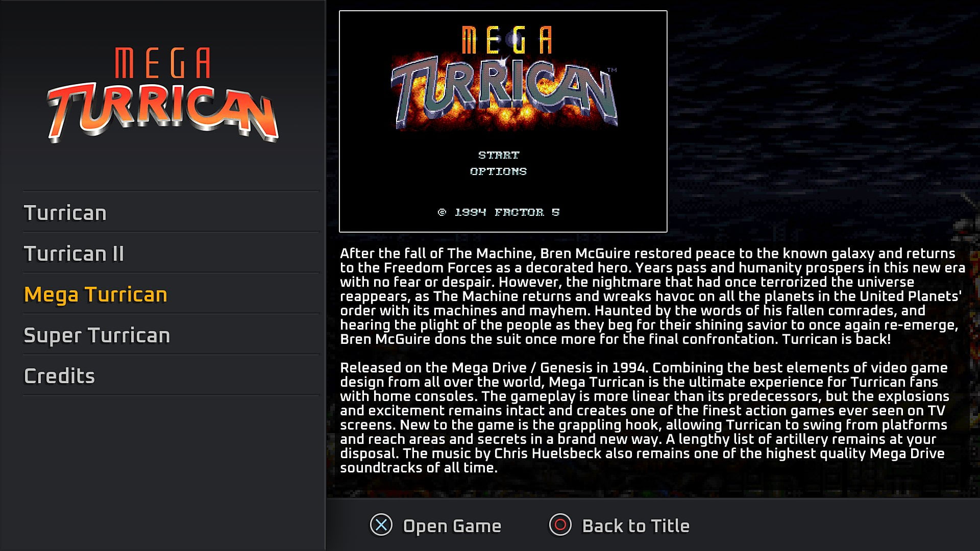Click the yellow MEGA text in preview
The width and height of the screenshot is (980, 551).
click(x=506, y=41)
